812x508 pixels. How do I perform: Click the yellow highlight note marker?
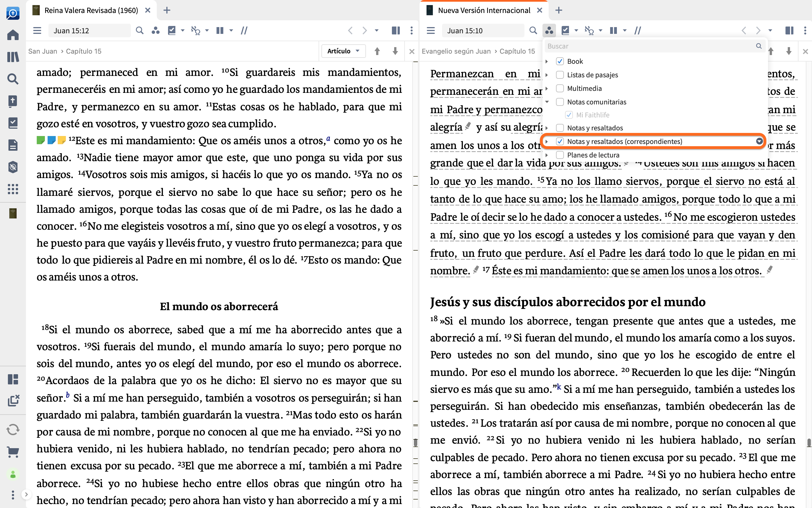[x=62, y=140]
